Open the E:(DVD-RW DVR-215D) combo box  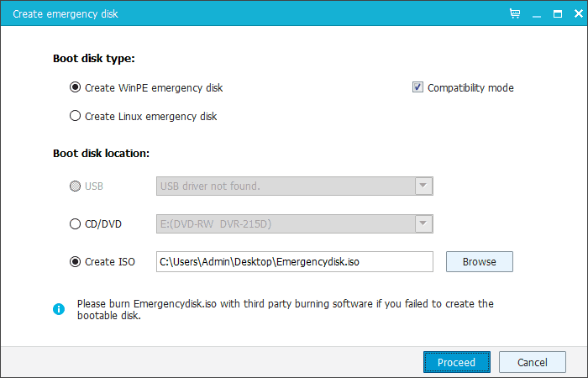click(x=294, y=224)
